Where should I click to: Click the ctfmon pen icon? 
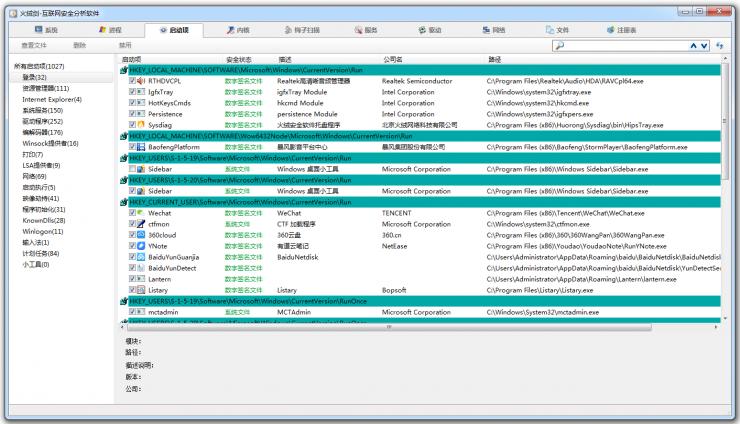tap(141, 224)
